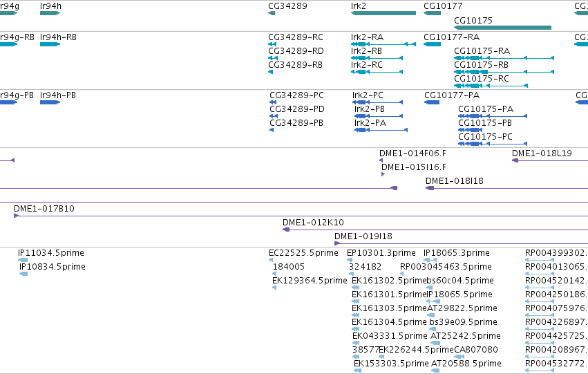588x374 pixels.
Task: Click clone DME1-015I16.F
Action: click(x=414, y=167)
